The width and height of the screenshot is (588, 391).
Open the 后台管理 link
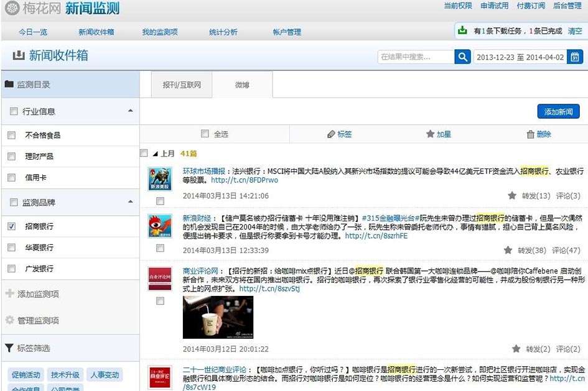tap(567, 6)
